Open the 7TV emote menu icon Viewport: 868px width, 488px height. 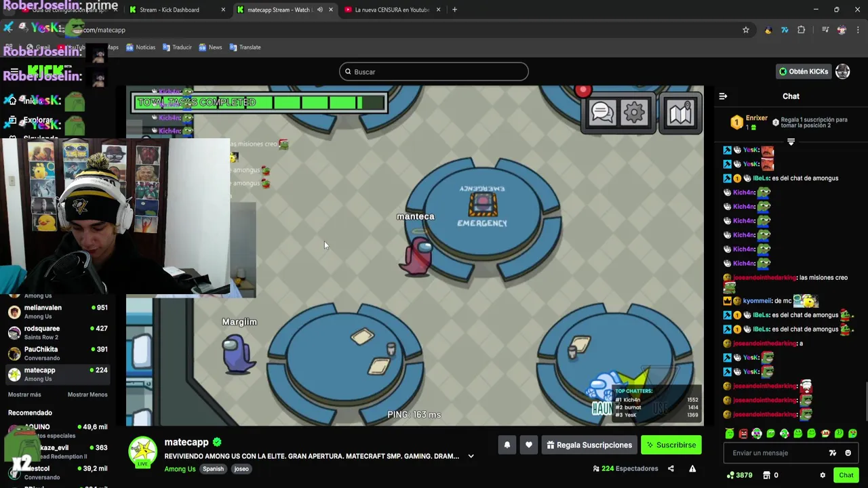click(x=833, y=453)
